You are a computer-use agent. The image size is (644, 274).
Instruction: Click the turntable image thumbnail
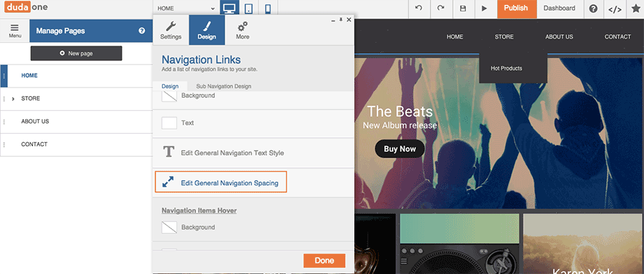coord(459,244)
